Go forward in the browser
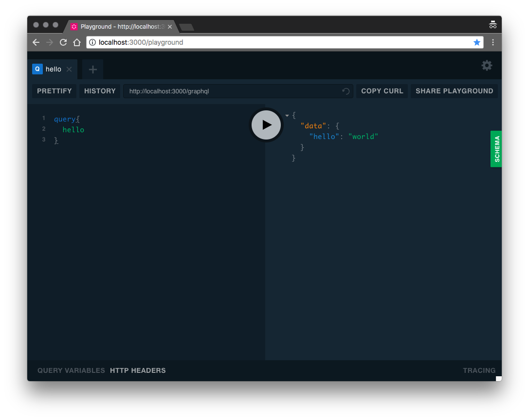This screenshot has height=420, width=529. [50, 42]
